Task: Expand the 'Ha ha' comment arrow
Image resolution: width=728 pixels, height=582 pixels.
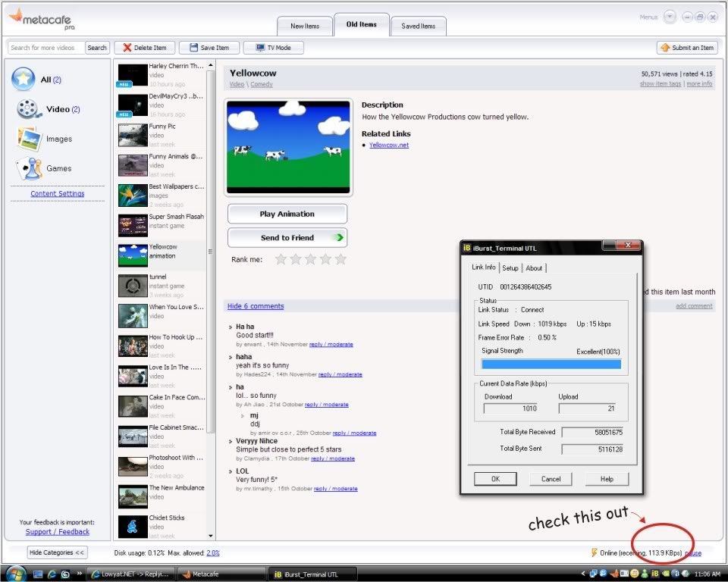Action: [231, 327]
